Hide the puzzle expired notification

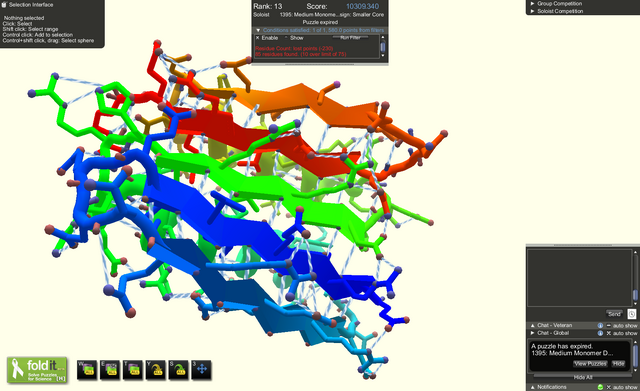coord(618,364)
